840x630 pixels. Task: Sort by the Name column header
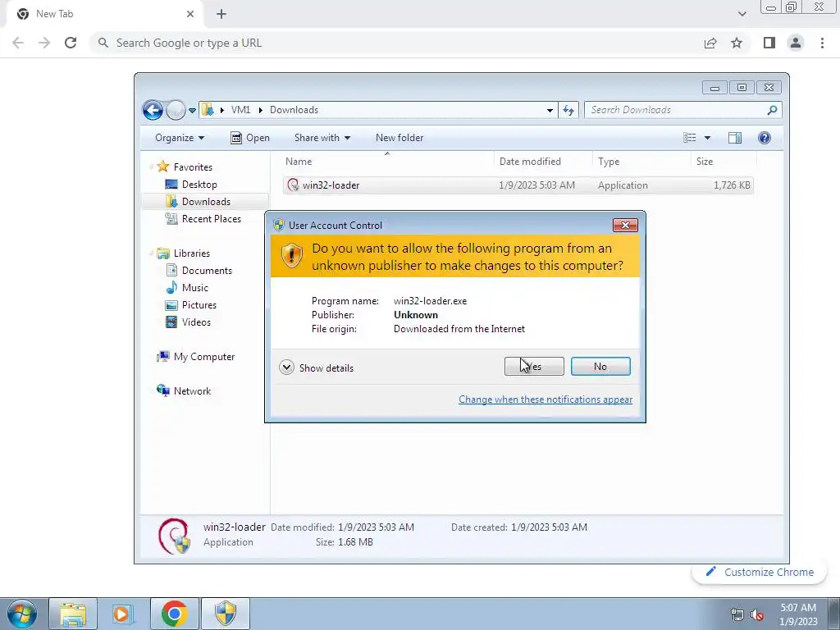(387, 162)
